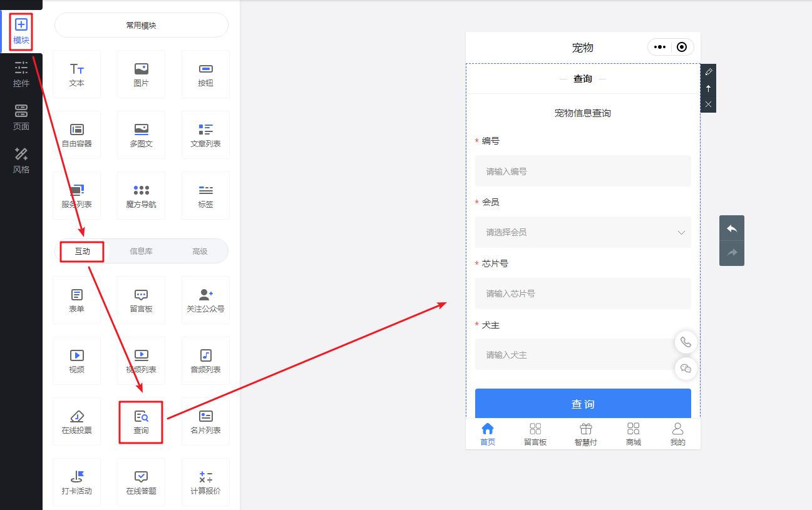
Task: Select the 多图文 module
Action: point(141,135)
